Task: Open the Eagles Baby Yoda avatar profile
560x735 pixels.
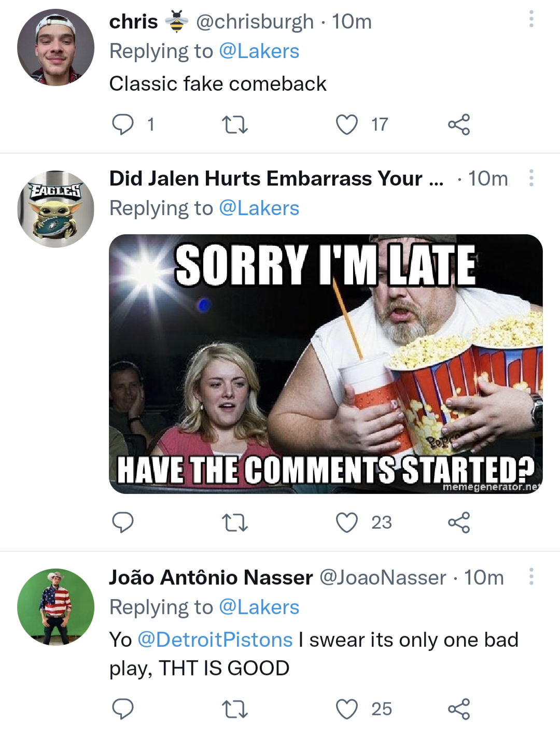Action: 56,209
